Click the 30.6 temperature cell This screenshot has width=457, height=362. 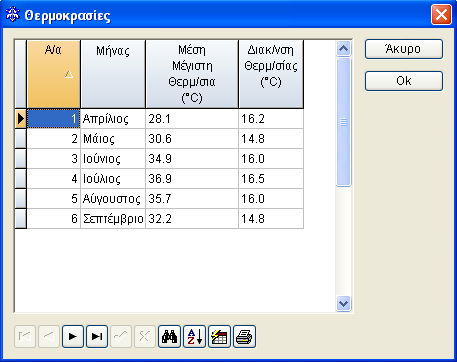[192, 139]
